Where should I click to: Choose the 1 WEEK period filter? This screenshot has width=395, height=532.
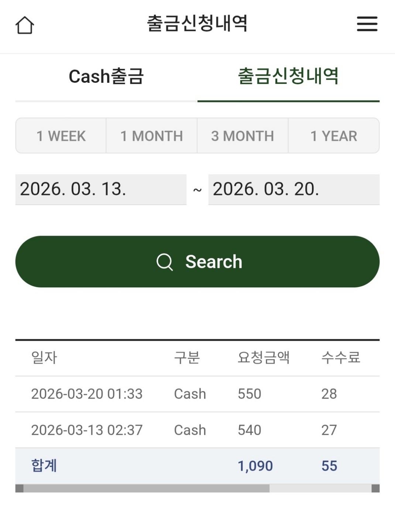point(61,136)
